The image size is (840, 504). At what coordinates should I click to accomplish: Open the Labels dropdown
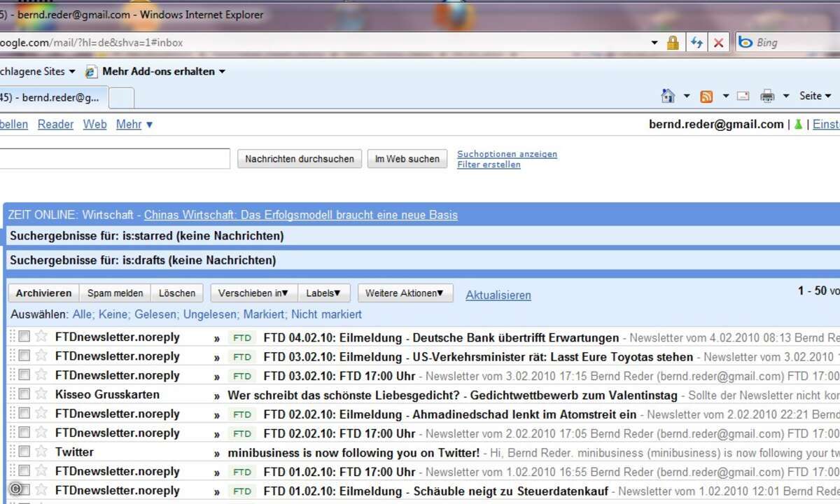[323, 293]
